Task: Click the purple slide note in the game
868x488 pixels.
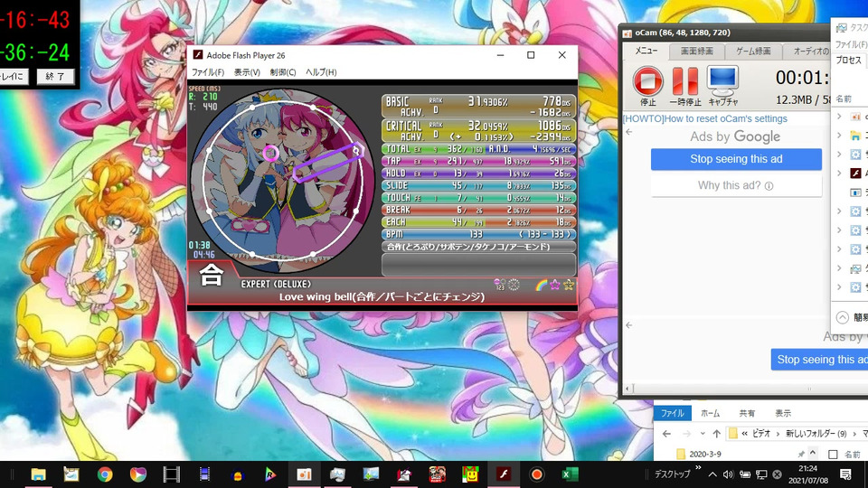Action: pos(327,163)
